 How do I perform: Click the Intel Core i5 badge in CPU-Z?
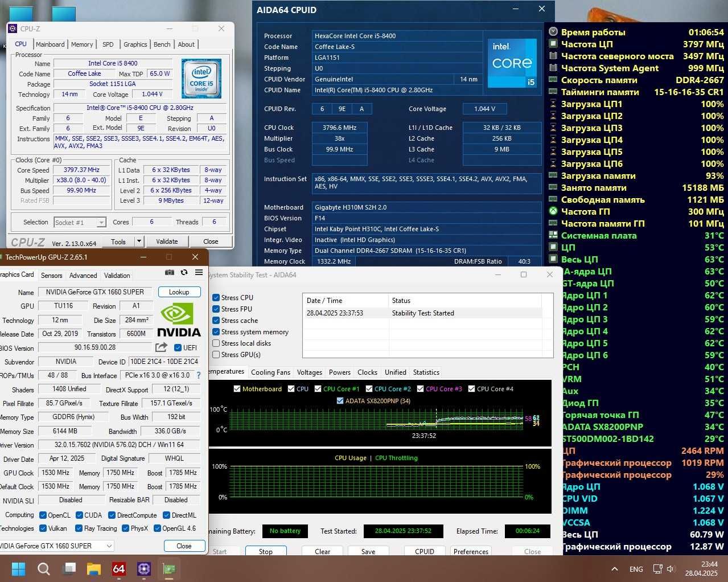[x=201, y=78]
